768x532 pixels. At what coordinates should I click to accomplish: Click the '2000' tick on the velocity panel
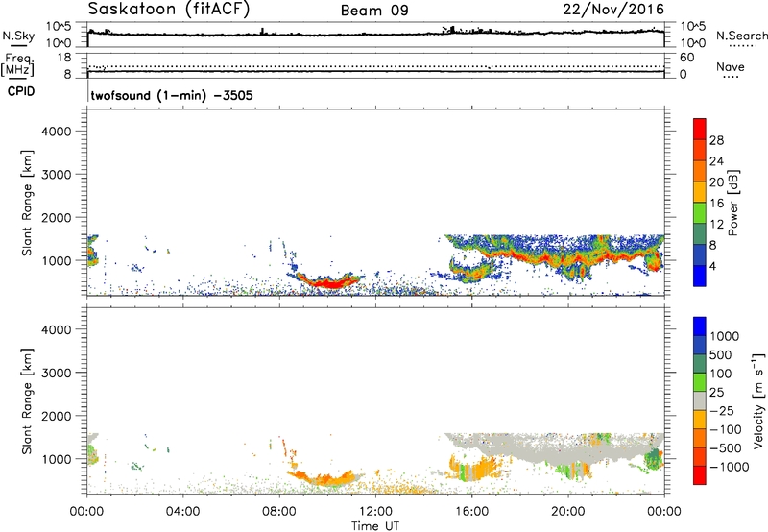tap(57, 416)
